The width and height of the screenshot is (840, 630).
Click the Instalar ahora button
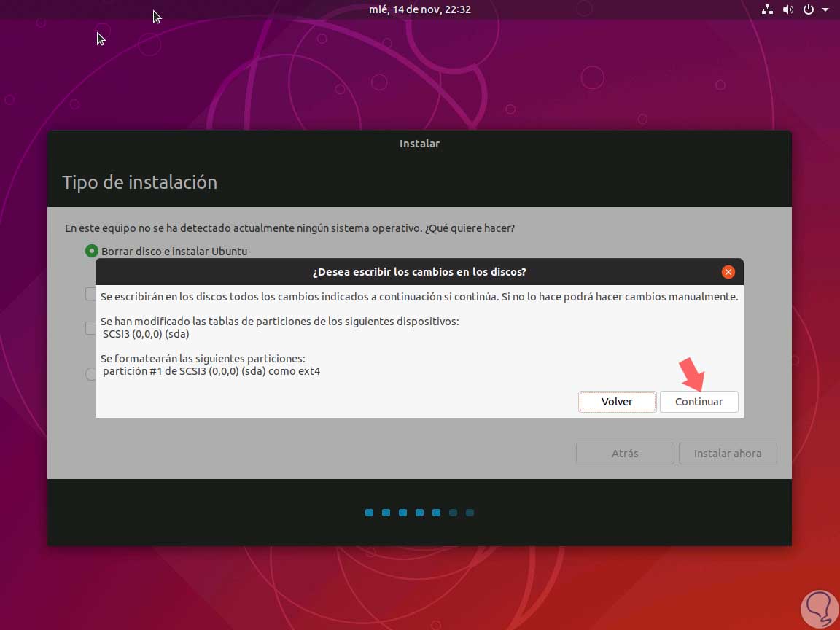[x=728, y=454]
